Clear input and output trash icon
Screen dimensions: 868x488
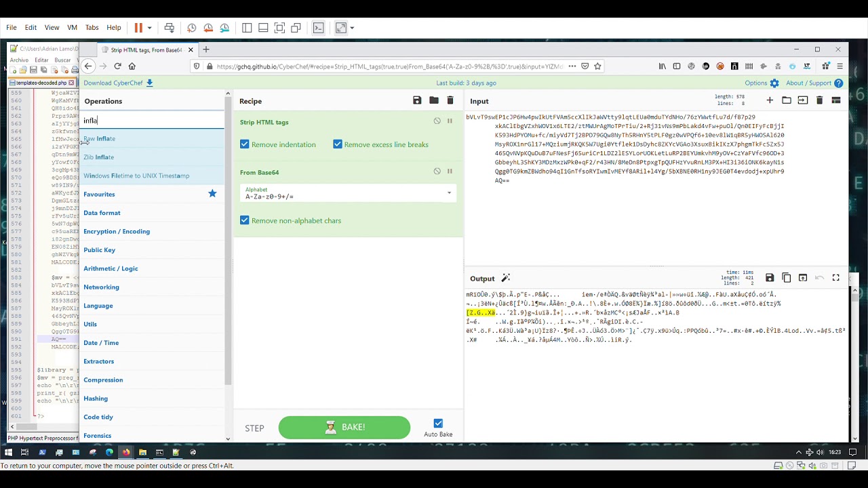819,100
